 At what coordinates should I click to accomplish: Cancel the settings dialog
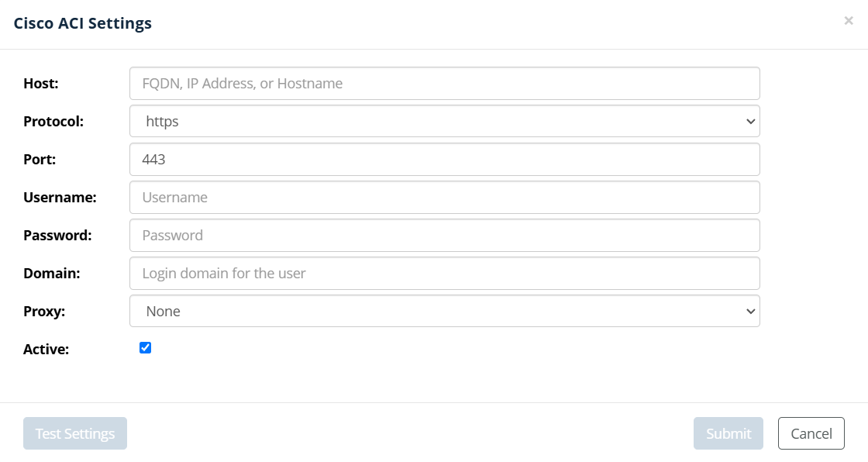click(811, 433)
